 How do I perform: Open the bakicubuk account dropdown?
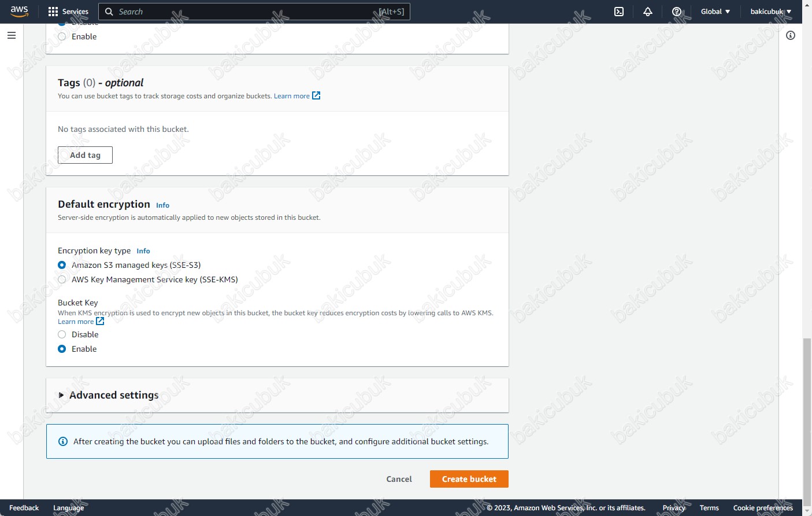tap(771, 12)
